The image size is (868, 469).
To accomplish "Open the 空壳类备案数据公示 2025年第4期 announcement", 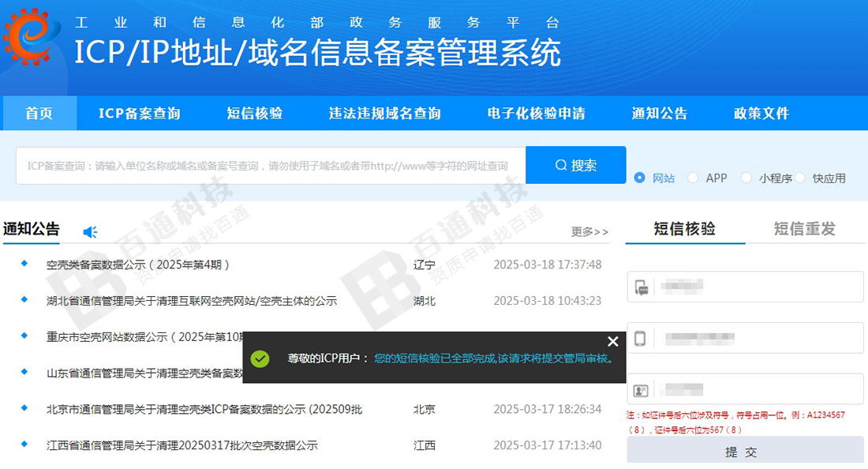I will (138, 265).
